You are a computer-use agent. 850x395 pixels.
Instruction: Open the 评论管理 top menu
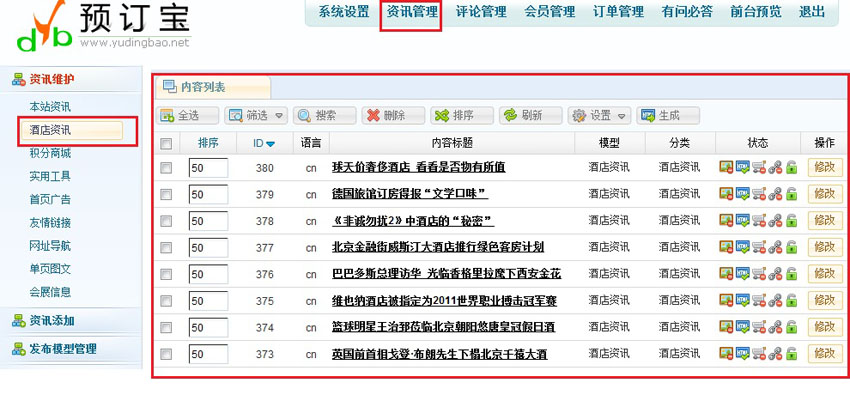(481, 11)
